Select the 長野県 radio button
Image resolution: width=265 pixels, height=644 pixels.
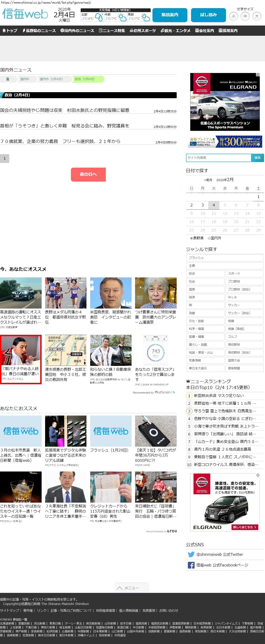pos(192,238)
